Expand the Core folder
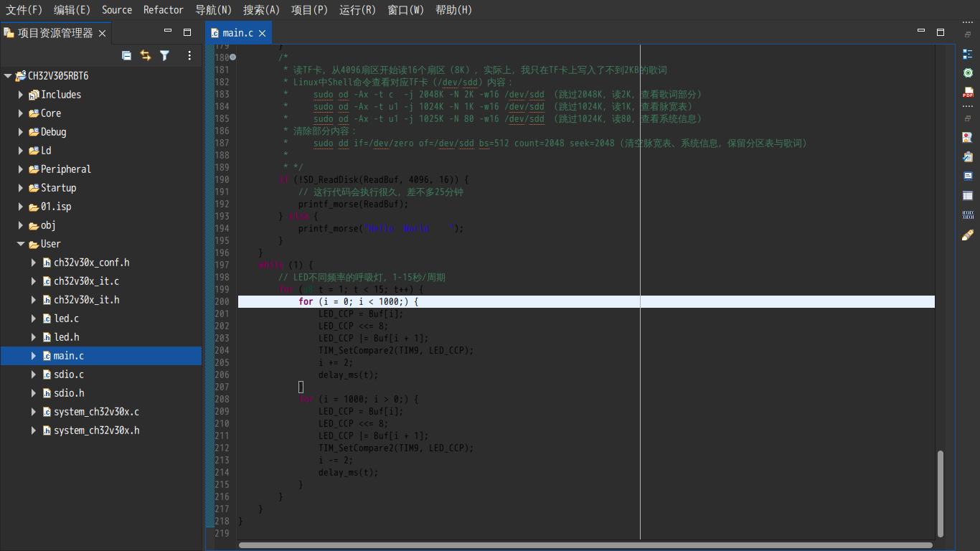 click(x=21, y=113)
